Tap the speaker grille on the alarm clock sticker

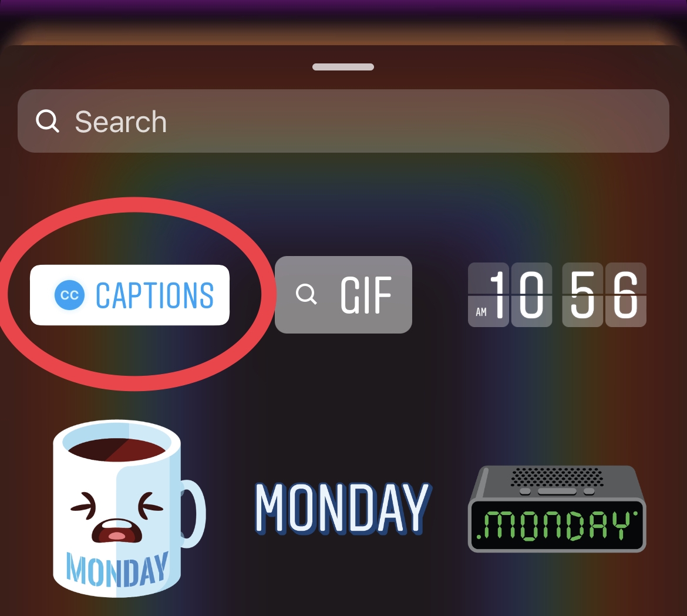click(x=557, y=477)
